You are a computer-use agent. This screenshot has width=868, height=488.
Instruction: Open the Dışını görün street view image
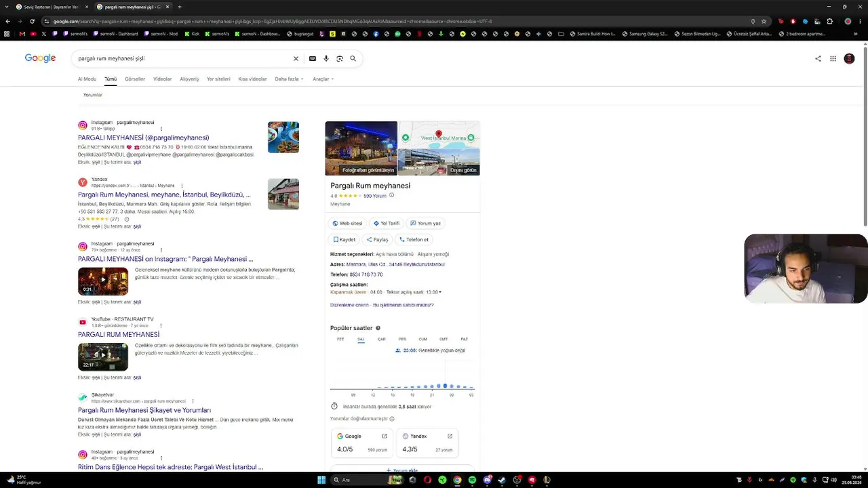(439, 163)
